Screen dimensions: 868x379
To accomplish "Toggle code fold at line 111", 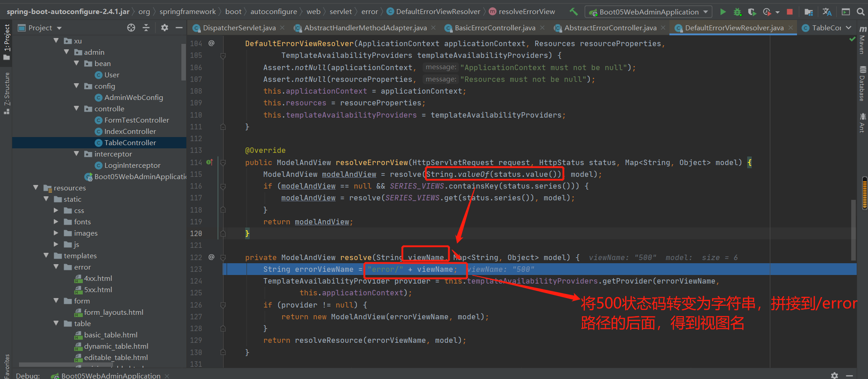I will 223,127.
